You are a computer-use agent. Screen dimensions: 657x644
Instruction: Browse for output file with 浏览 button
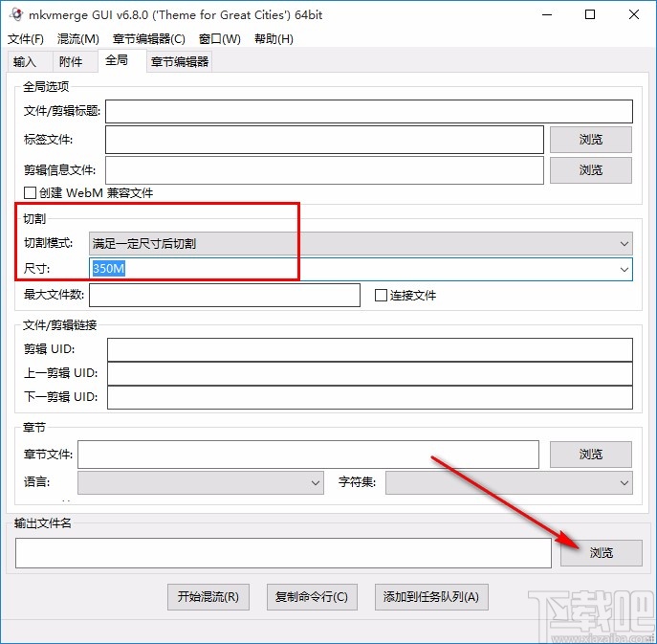click(x=602, y=553)
